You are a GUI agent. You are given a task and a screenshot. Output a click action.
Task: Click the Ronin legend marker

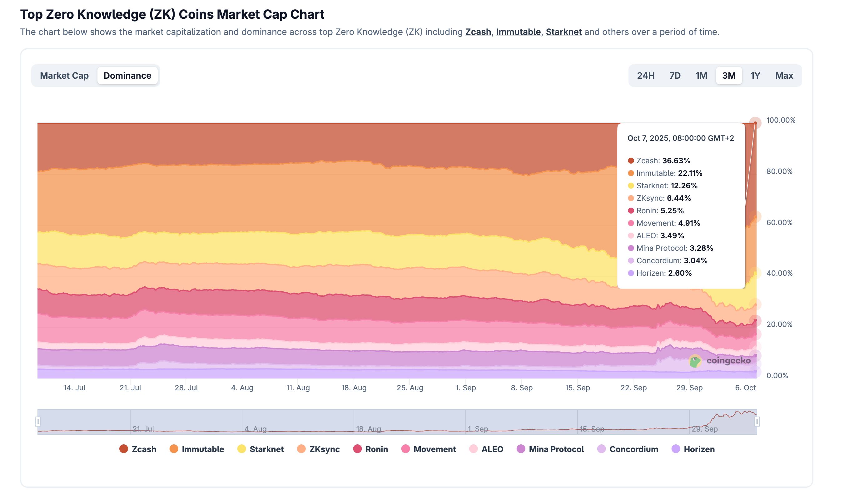357,449
